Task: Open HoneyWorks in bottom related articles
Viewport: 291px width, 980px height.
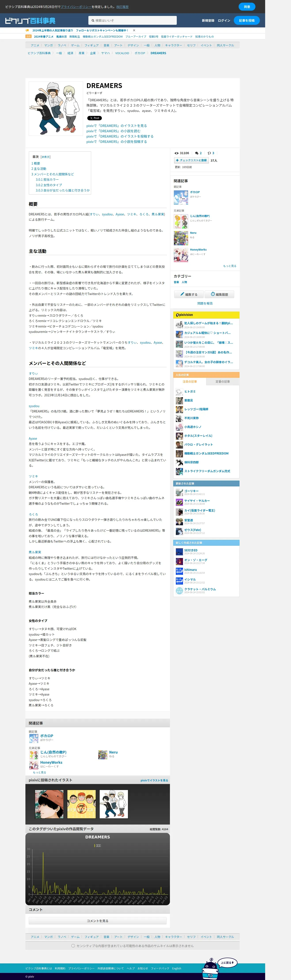Action: click(51, 762)
